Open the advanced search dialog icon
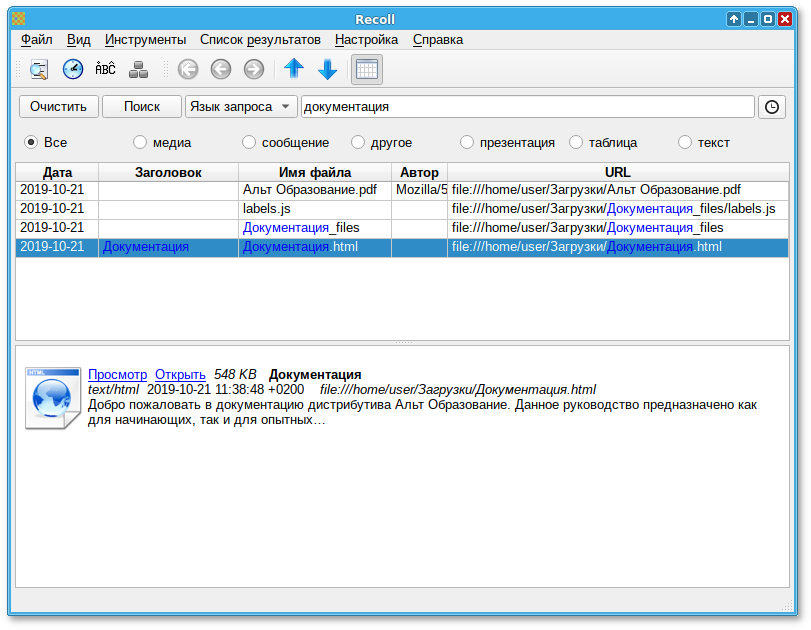The height and width of the screenshot is (630, 811). point(39,69)
